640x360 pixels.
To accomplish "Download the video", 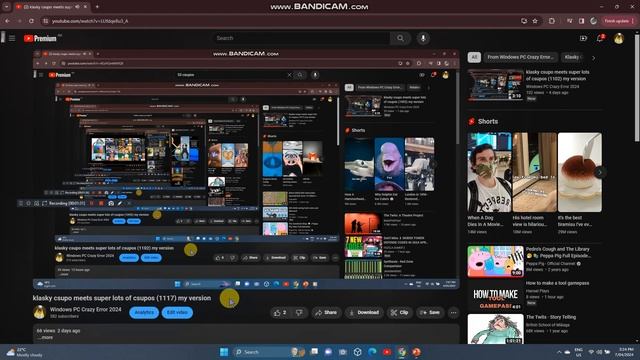I will tap(364, 313).
